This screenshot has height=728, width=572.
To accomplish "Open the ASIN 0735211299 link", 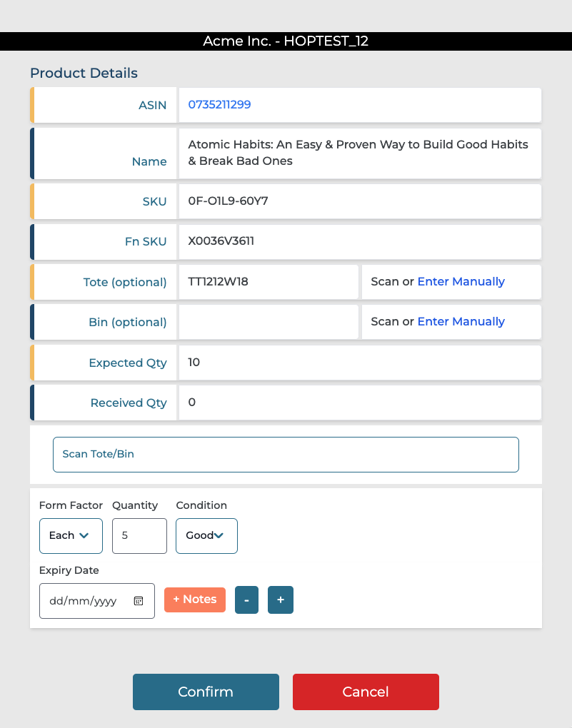I will click(x=220, y=105).
